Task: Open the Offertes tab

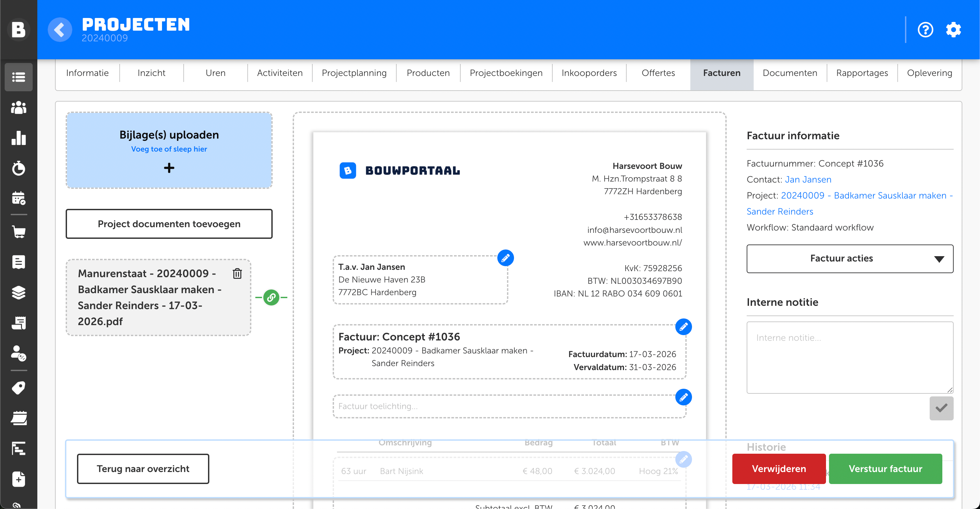Action: click(x=658, y=73)
